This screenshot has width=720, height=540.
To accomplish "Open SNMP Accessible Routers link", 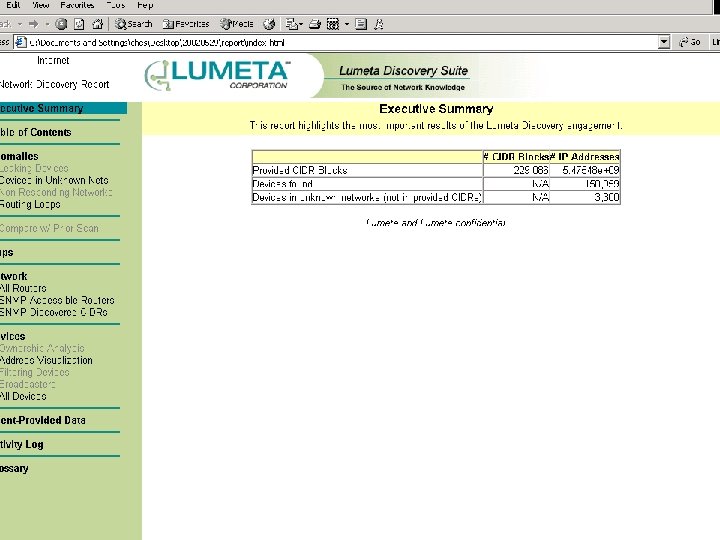I will [x=57, y=300].
